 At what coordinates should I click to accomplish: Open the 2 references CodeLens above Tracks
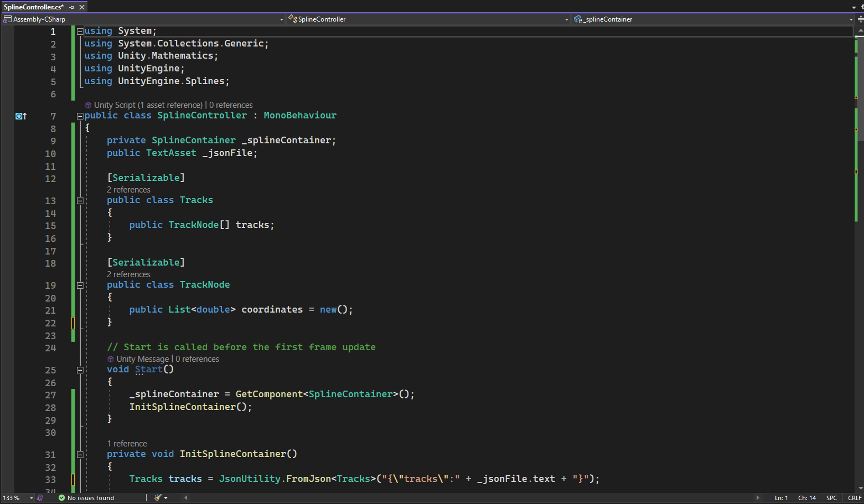(128, 189)
